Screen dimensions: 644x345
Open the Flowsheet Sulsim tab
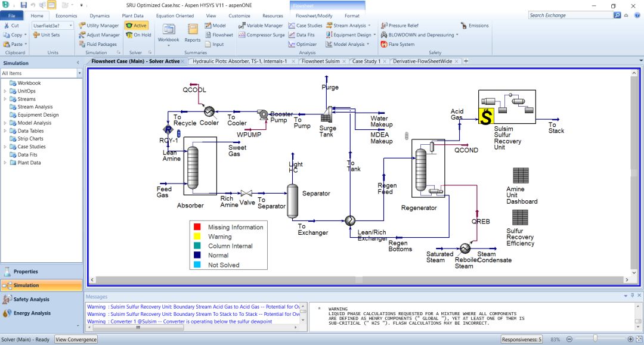320,61
